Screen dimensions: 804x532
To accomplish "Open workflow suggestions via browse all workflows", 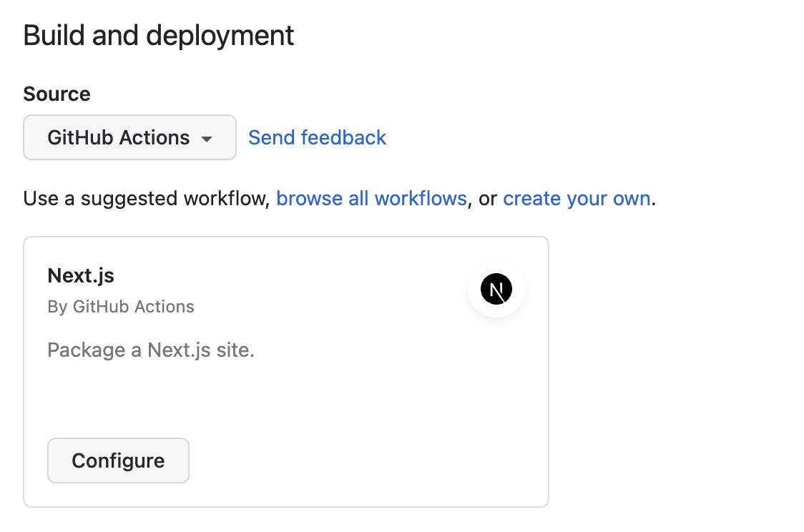I will coord(371,198).
